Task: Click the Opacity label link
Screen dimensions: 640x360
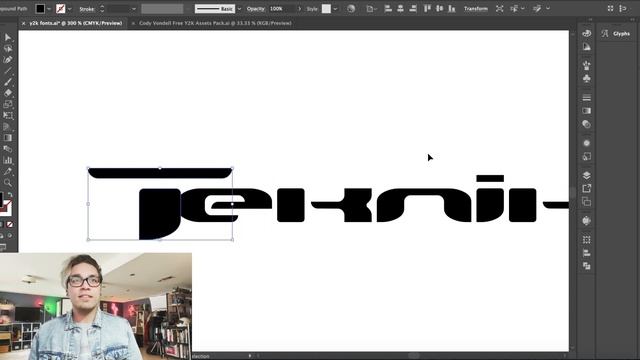Action: [256, 9]
